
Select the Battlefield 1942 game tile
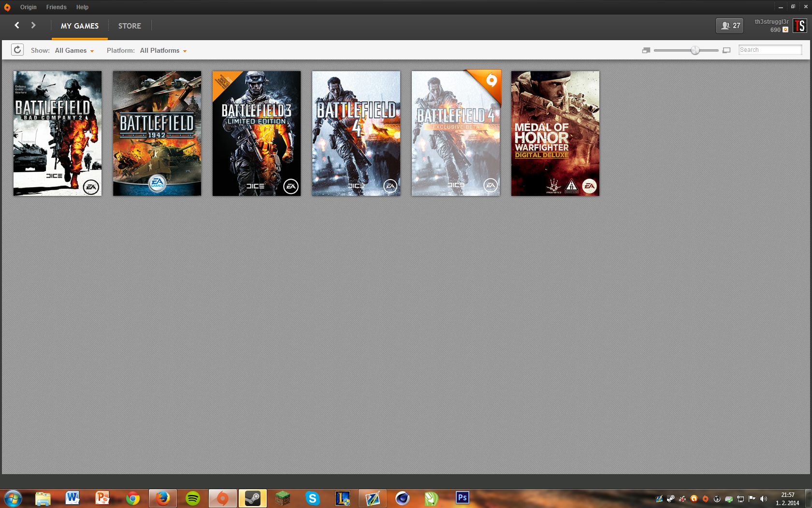coord(157,134)
